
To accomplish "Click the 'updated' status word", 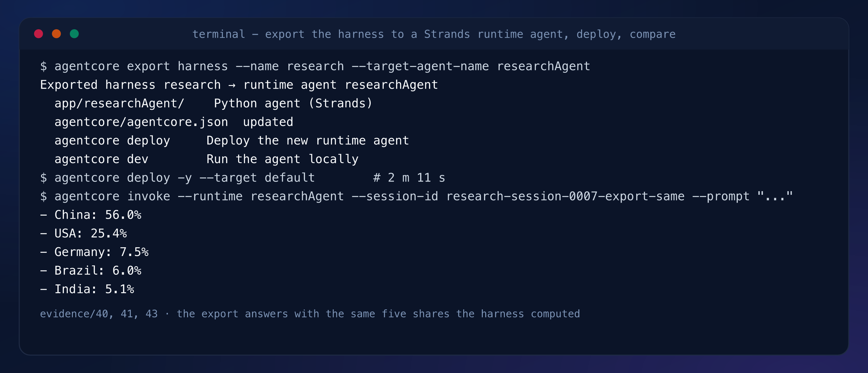I will point(268,122).
